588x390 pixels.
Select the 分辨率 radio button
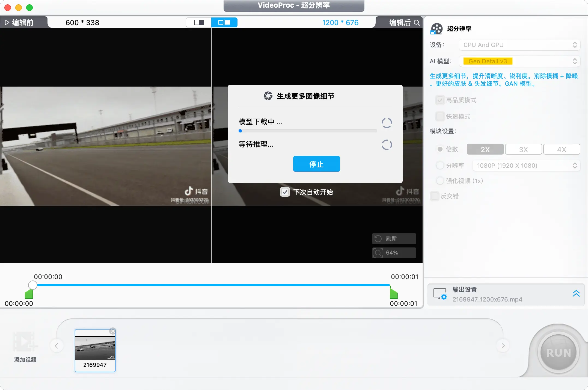pyautogui.click(x=440, y=166)
